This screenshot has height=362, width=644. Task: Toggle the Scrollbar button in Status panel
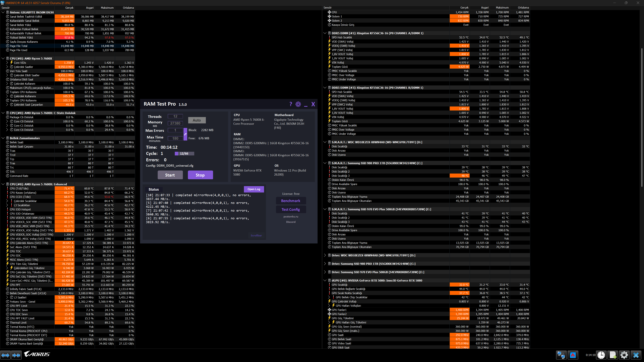point(256,235)
